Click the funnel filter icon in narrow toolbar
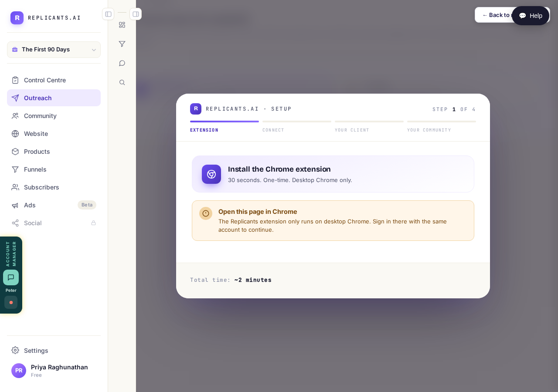The image size is (558, 392). [122, 44]
